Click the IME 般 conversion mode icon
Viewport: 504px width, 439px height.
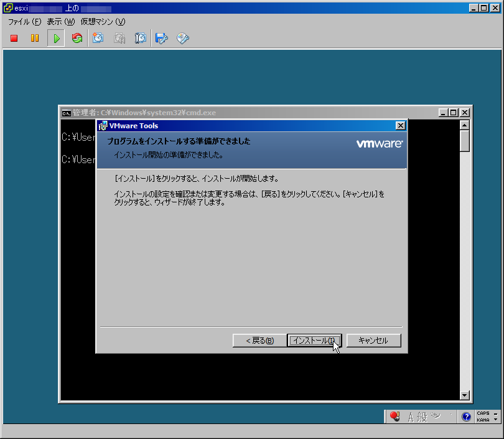click(422, 417)
